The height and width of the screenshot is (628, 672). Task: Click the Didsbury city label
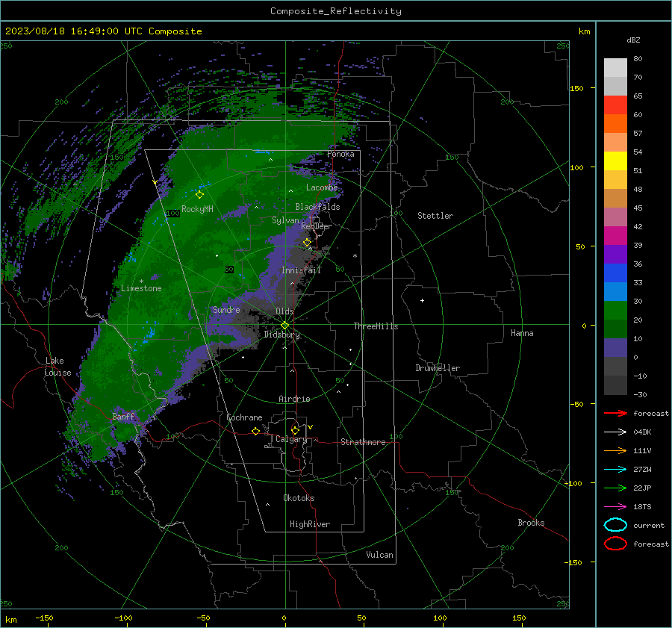pyautogui.click(x=281, y=335)
